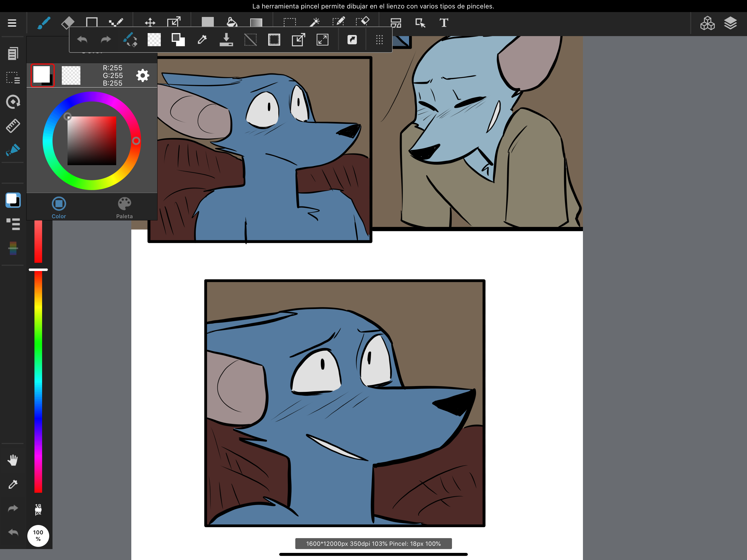Select the Eraser tool
Image resolution: width=747 pixels, height=560 pixels.
(68, 23)
